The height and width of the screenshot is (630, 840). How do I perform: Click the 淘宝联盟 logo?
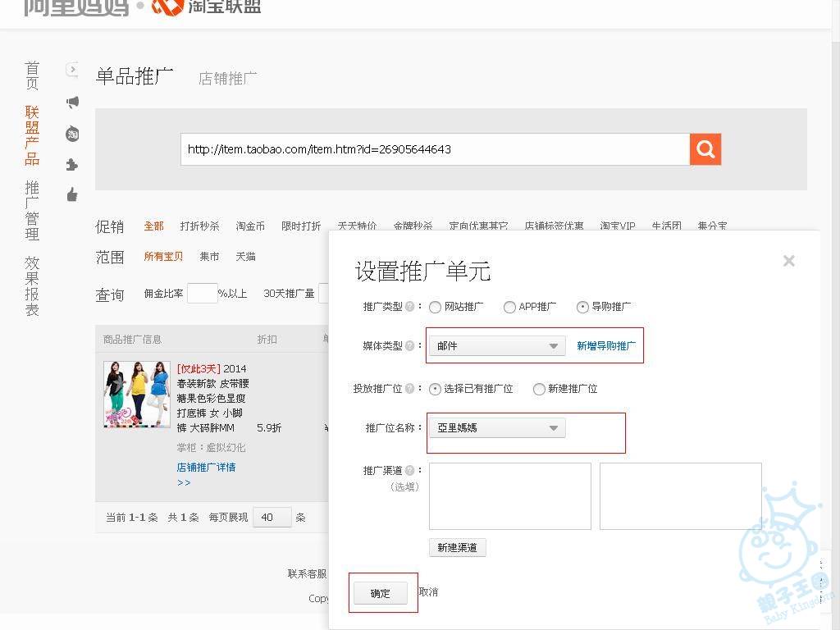click(x=206, y=7)
